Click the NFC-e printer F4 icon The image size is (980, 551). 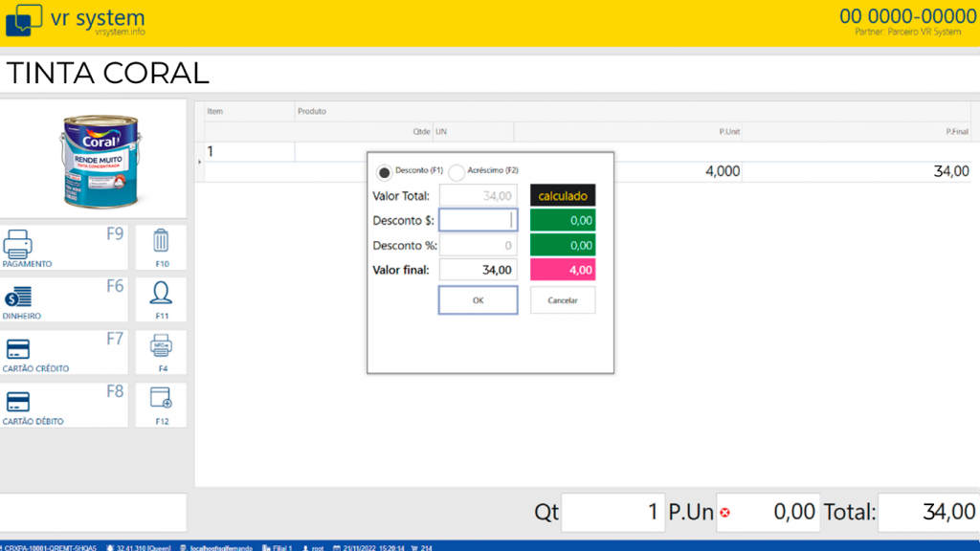(x=161, y=345)
